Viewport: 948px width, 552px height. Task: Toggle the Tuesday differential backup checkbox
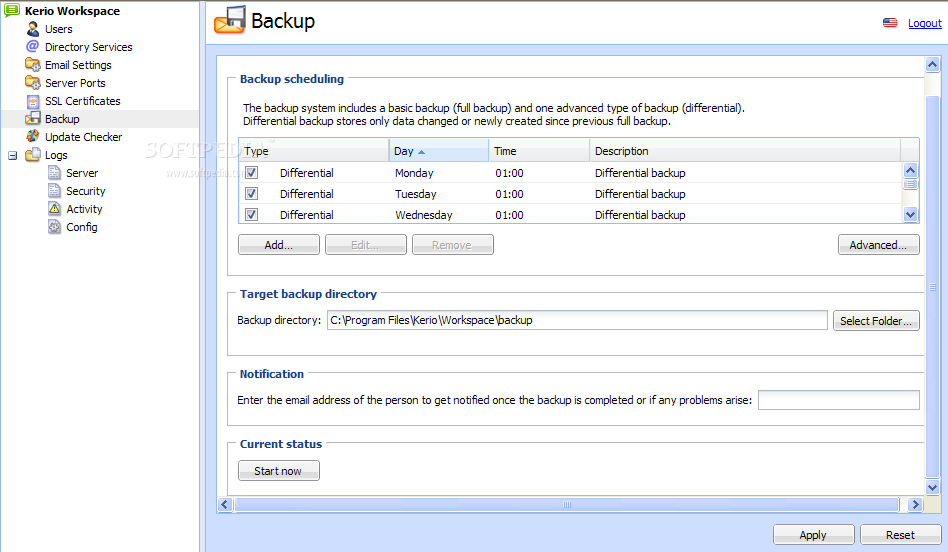(252, 194)
